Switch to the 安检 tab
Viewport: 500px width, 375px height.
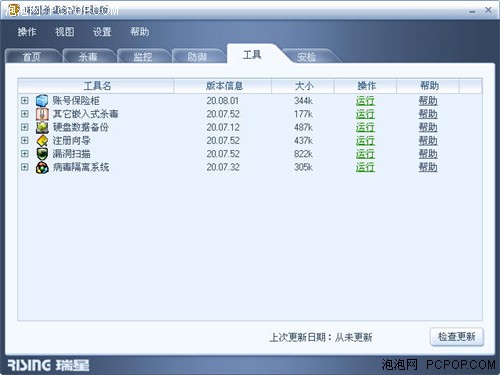pyautogui.click(x=307, y=57)
